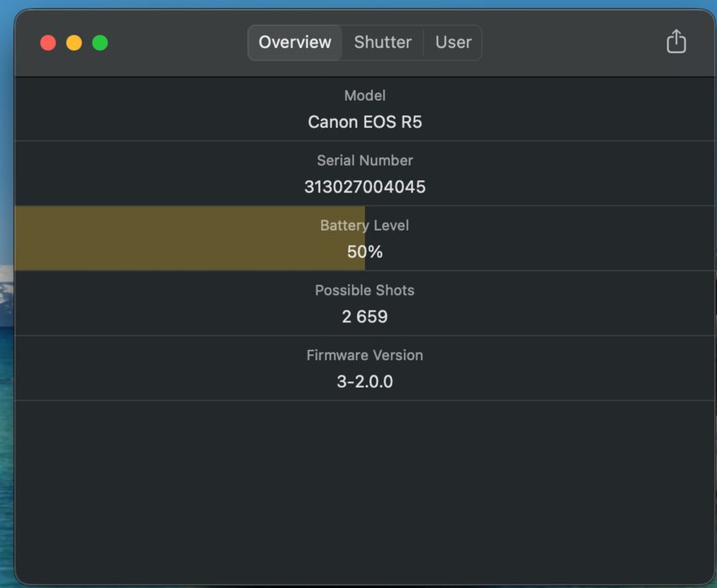Close the window with red button
Viewport: 717px width, 588px height.
(x=48, y=43)
